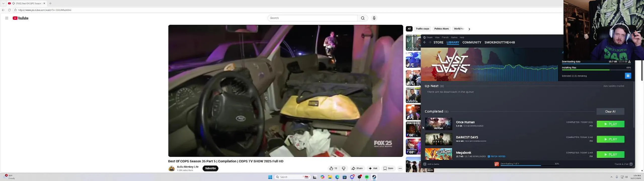The height and width of the screenshot is (181, 644).
Task: Click Add a Game plus icon
Action: (425, 164)
